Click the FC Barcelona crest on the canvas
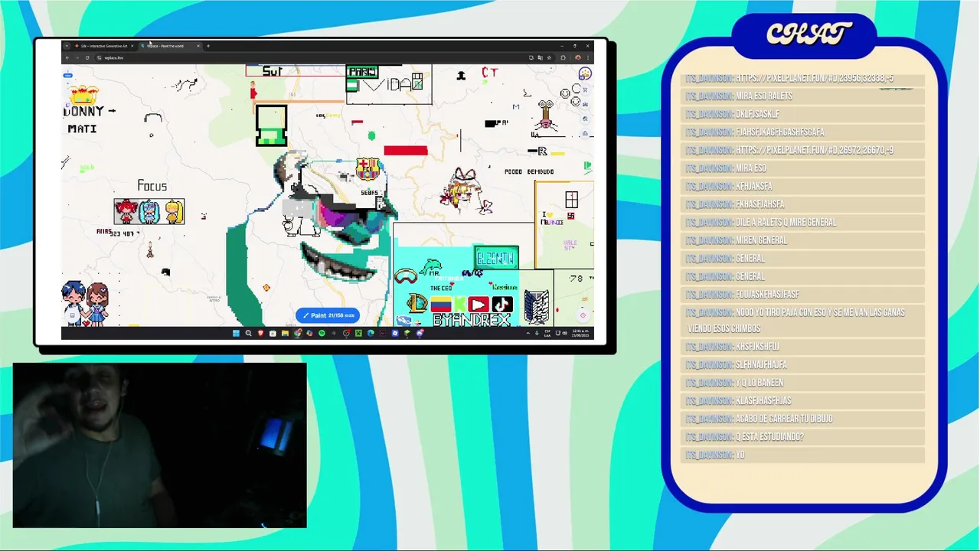Viewport: 980px width, 551px height. point(368,168)
